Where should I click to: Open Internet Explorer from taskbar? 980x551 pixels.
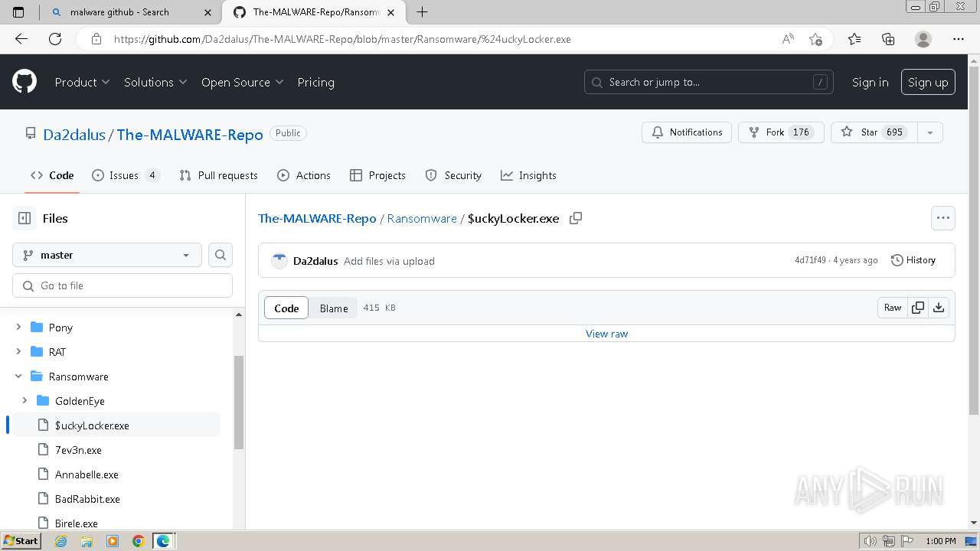[x=60, y=541]
